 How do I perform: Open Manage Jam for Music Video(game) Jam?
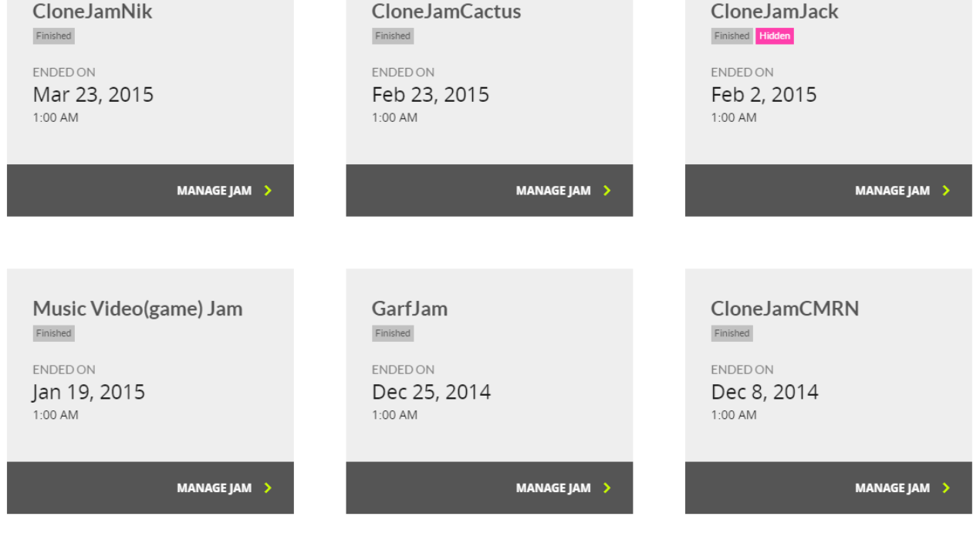click(150, 488)
